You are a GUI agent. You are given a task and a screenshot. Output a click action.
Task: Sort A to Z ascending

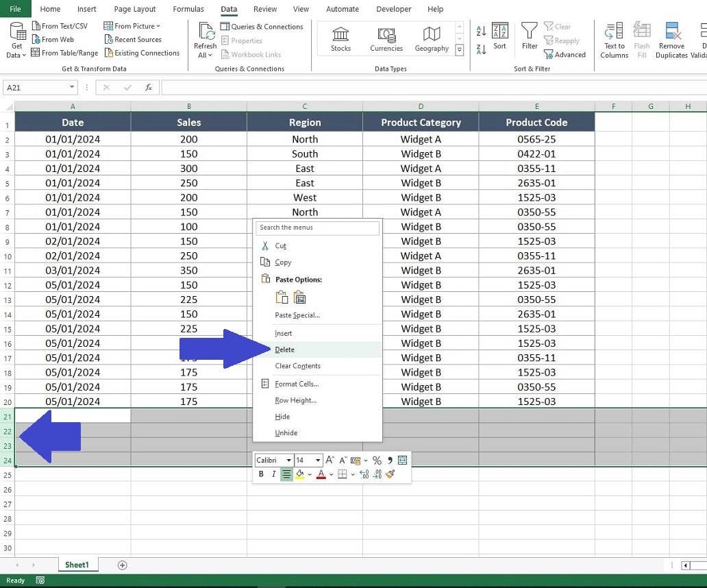click(480, 30)
